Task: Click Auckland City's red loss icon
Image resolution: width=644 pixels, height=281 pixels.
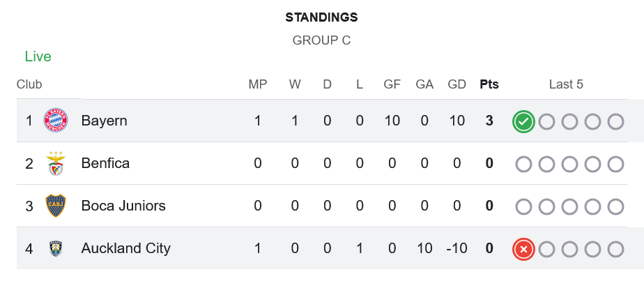Action: tap(523, 249)
